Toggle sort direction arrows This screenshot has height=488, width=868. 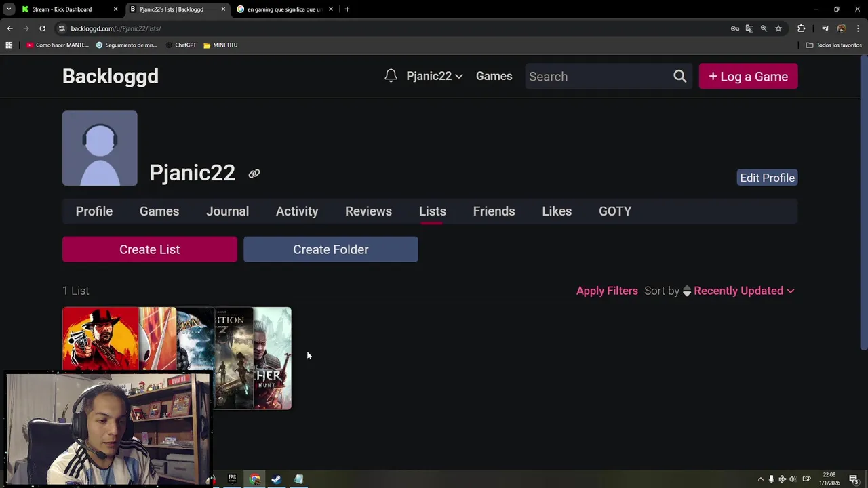pyautogui.click(x=687, y=291)
